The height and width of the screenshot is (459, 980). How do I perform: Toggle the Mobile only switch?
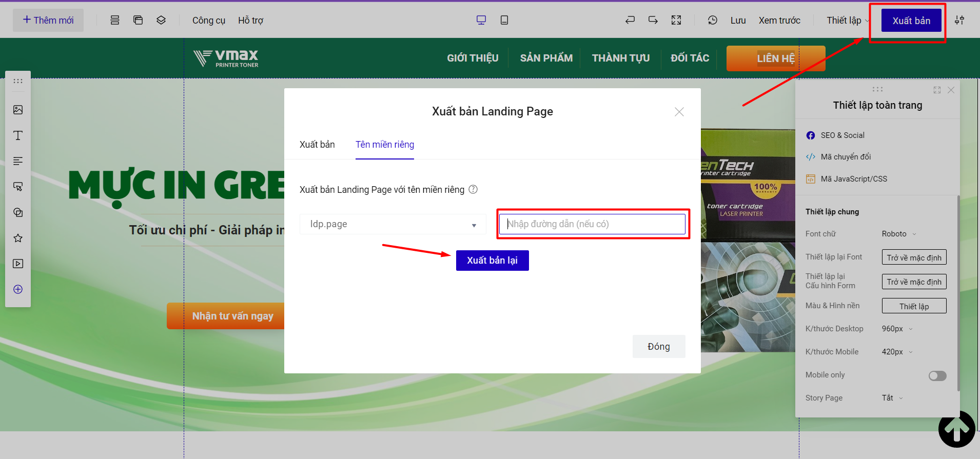[937, 376]
